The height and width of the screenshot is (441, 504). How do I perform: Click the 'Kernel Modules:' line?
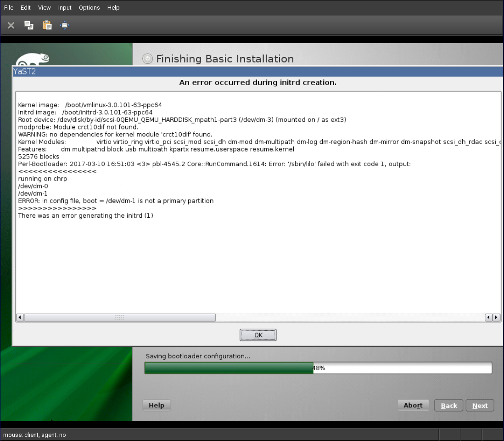(259, 142)
